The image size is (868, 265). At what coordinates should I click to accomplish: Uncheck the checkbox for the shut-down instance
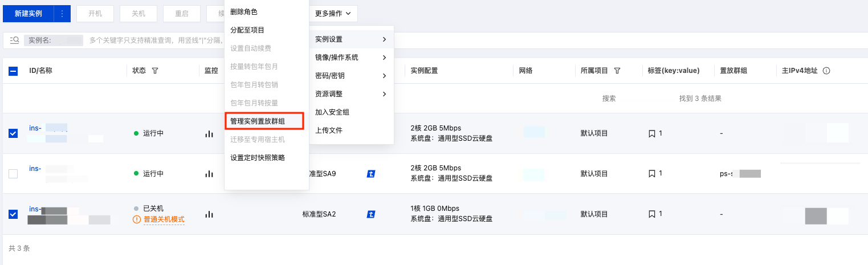13,214
